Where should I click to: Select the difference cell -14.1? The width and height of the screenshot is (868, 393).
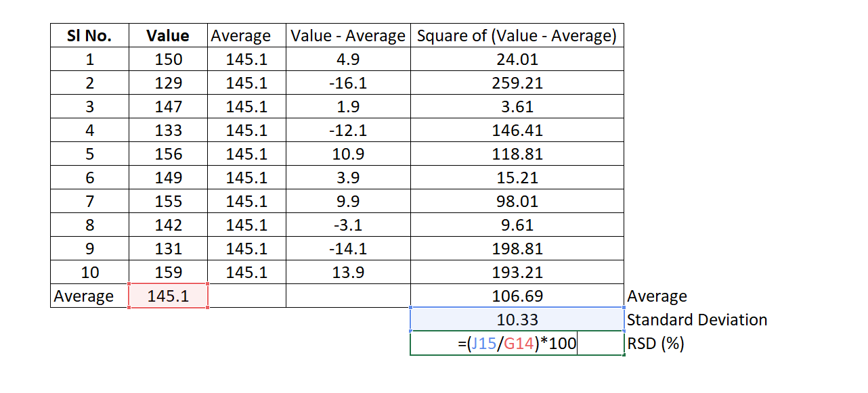348,248
